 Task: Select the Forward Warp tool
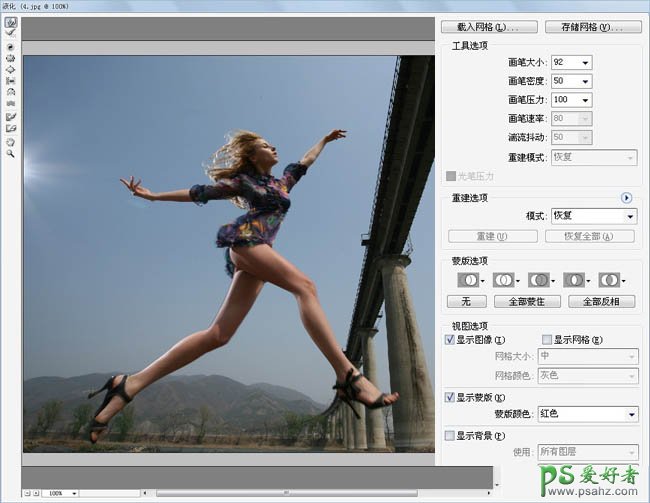10,22
